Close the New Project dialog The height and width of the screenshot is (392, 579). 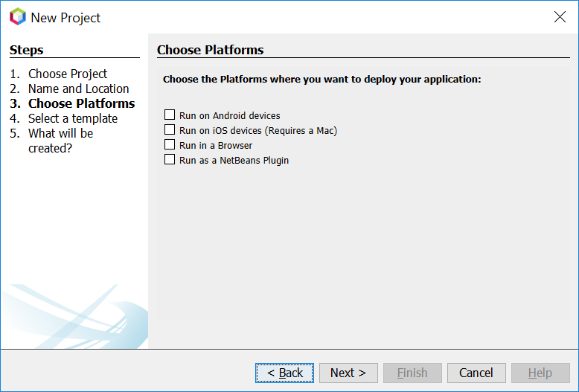560,17
